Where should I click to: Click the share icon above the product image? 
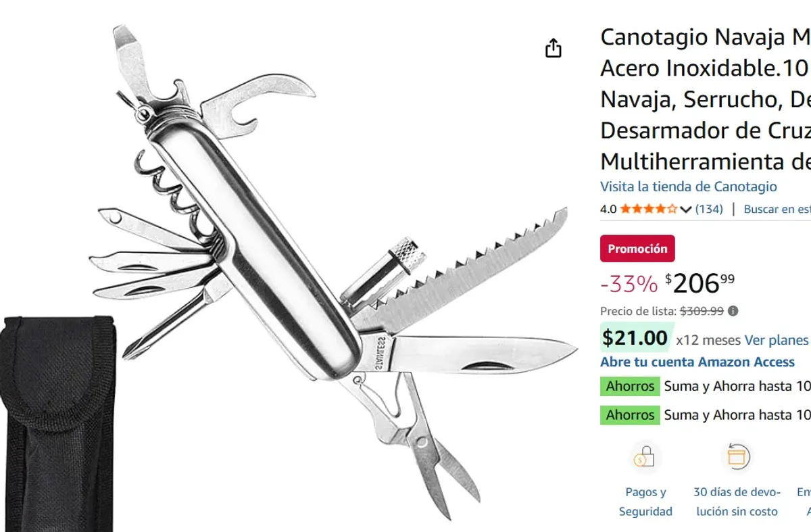(554, 48)
